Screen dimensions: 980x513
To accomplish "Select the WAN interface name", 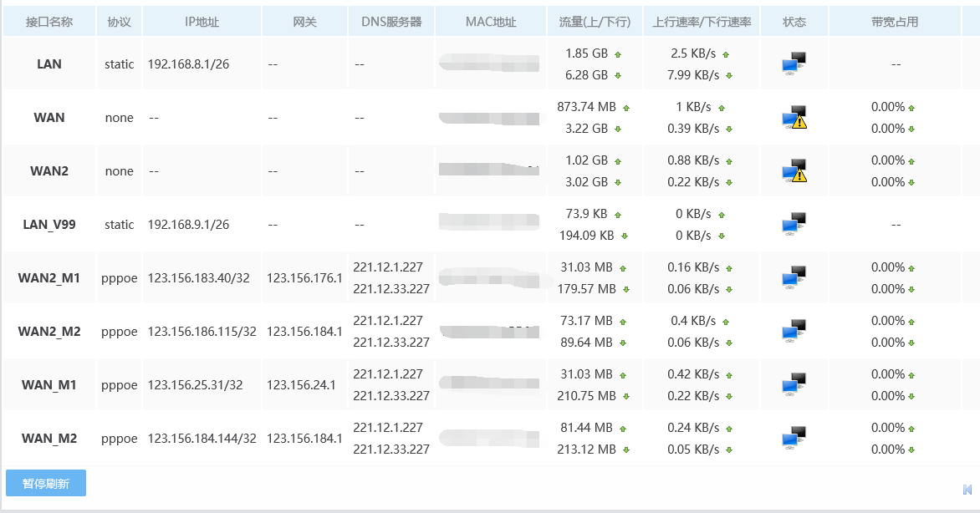I will click(49, 118).
